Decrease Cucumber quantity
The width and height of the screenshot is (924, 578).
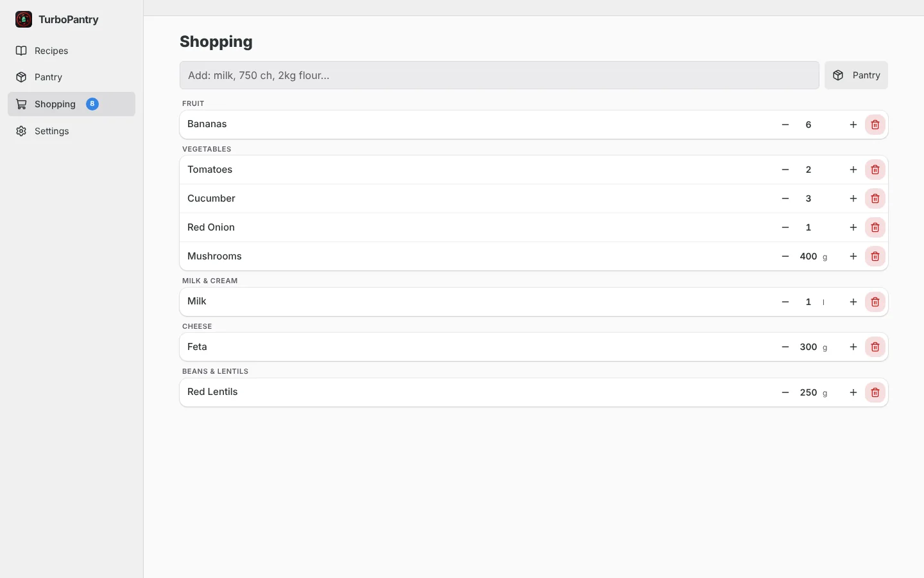(x=785, y=198)
